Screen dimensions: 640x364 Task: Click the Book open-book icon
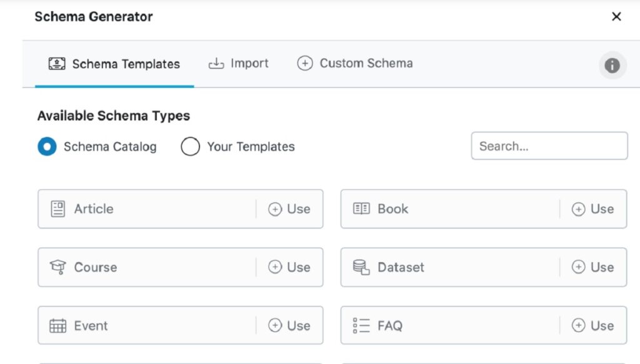coord(361,209)
